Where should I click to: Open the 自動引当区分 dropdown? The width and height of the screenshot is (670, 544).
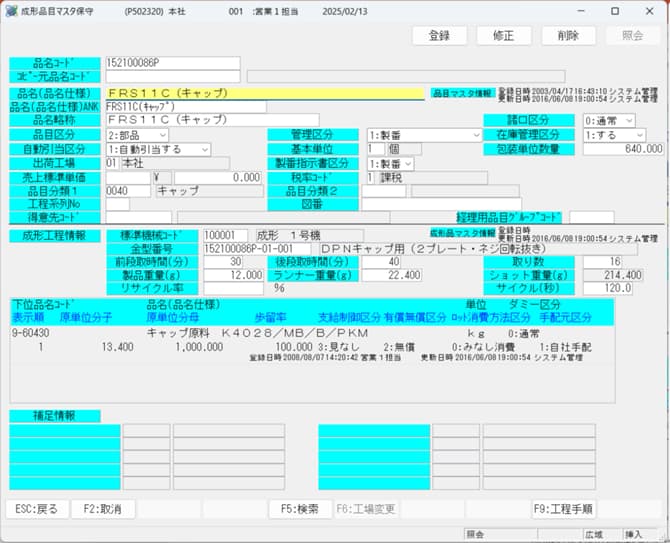tap(158, 150)
